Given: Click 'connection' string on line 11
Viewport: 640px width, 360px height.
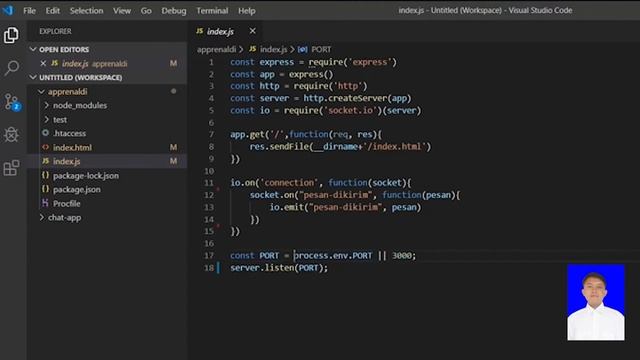Looking at the screenshot, I should (289, 182).
